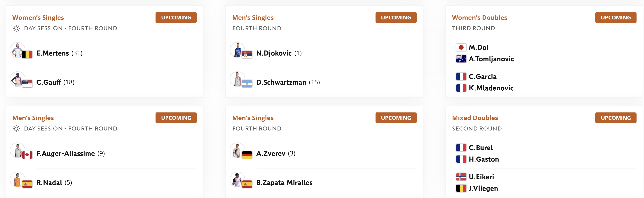Click the Argentina flag beside D.Schwartzman
The height and width of the screenshot is (198, 644).
[247, 84]
